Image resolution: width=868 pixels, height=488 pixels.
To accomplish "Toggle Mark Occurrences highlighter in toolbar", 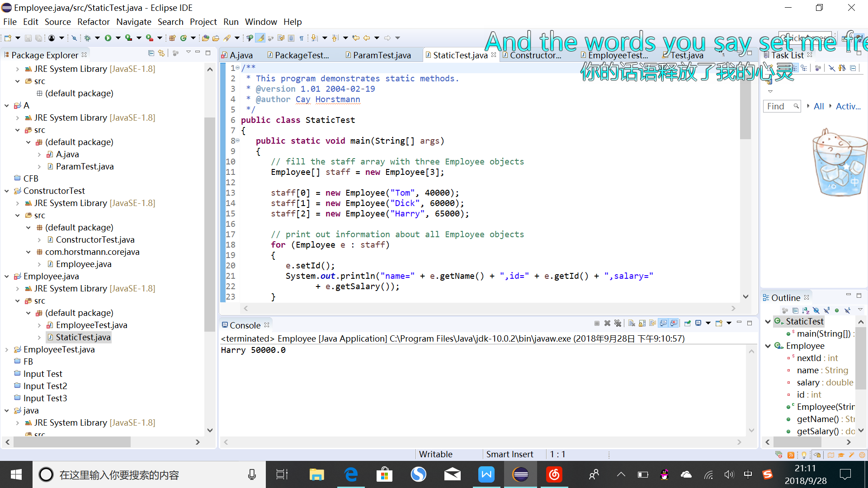I will tap(260, 38).
